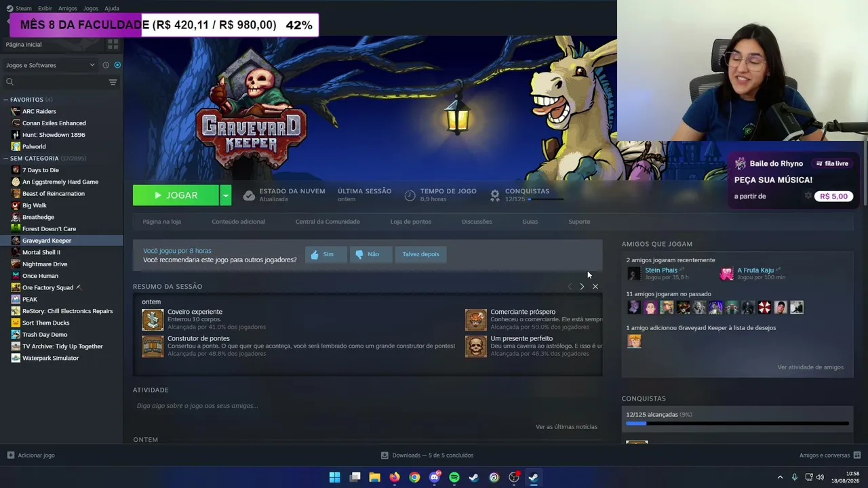Click the Palworld game icon
The height and width of the screenshot is (488, 868).
tap(16, 146)
